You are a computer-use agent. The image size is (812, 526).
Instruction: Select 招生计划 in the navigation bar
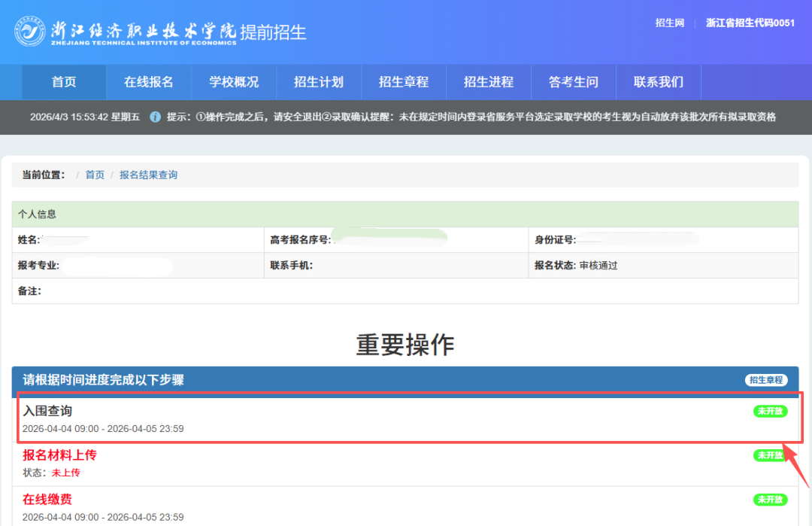[319, 82]
